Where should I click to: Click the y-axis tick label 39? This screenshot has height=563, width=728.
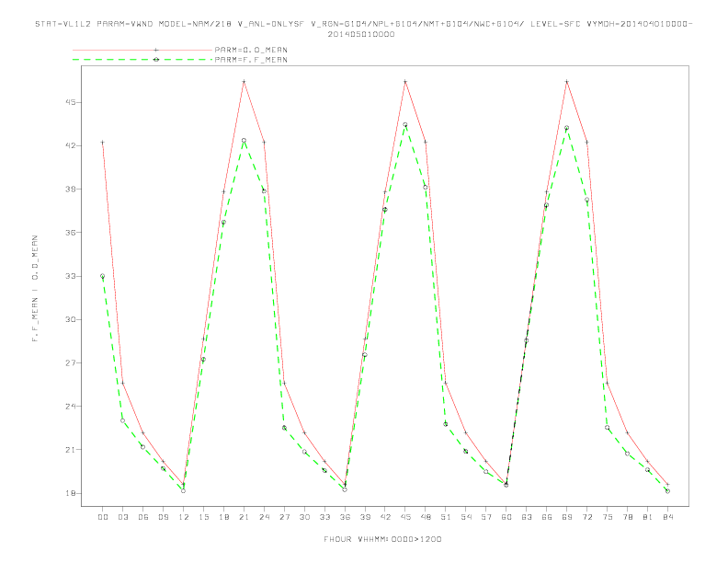click(71, 190)
